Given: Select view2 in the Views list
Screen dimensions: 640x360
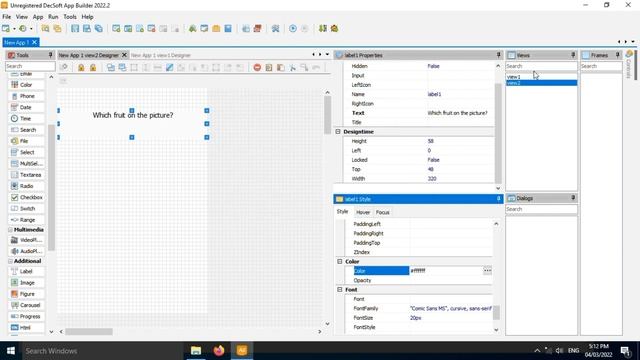Looking at the screenshot, I should pos(542,83).
